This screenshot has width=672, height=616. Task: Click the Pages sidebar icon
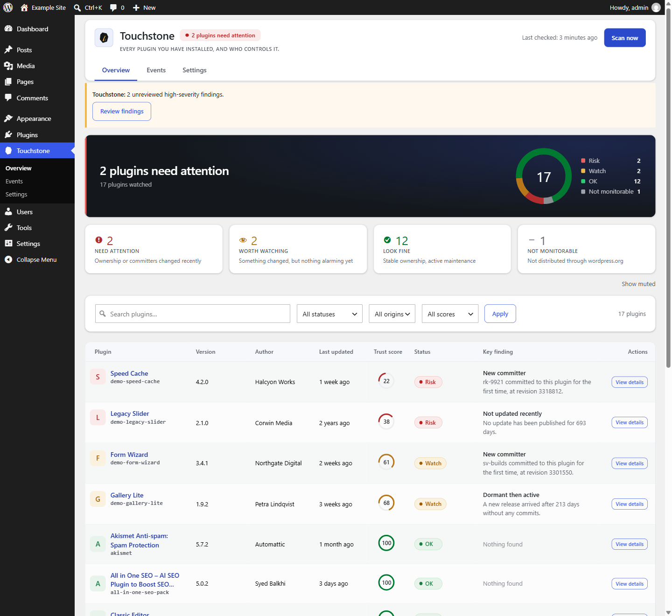pyautogui.click(x=8, y=82)
